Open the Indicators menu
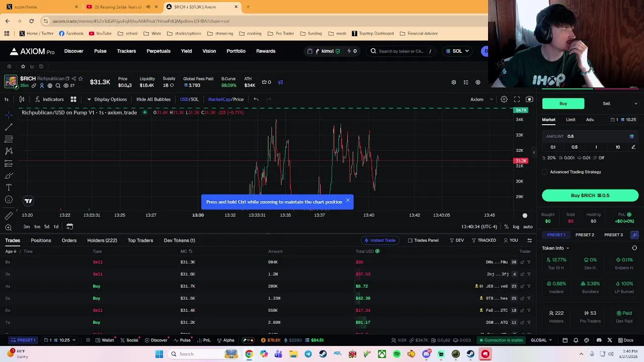 (x=49, y=99)
